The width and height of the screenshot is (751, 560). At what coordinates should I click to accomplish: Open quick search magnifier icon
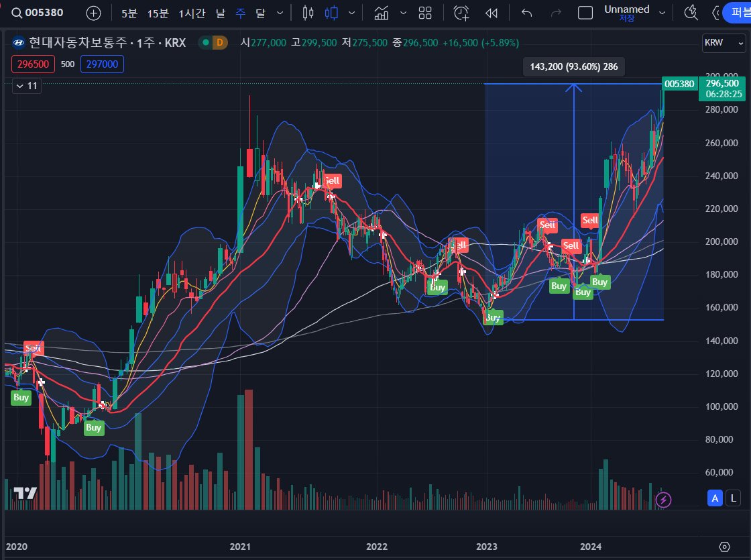[691, 13]
